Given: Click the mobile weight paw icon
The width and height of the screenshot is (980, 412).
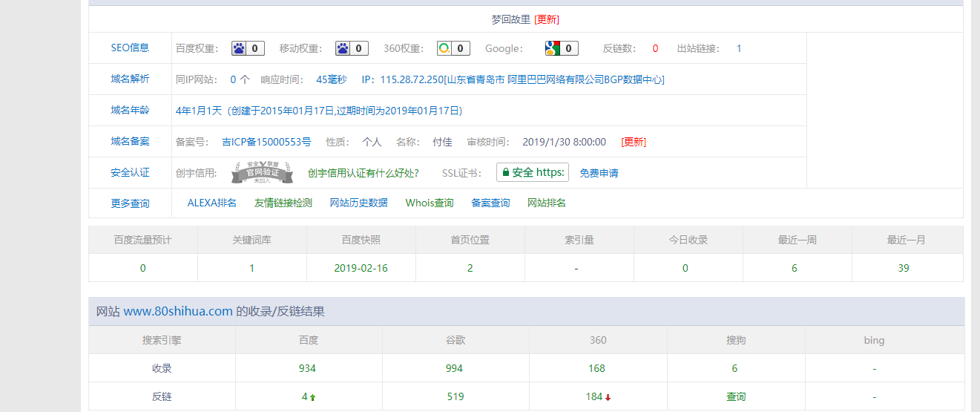Looking at the screenshot, I should pyautogui.click(x=343, y=48).
